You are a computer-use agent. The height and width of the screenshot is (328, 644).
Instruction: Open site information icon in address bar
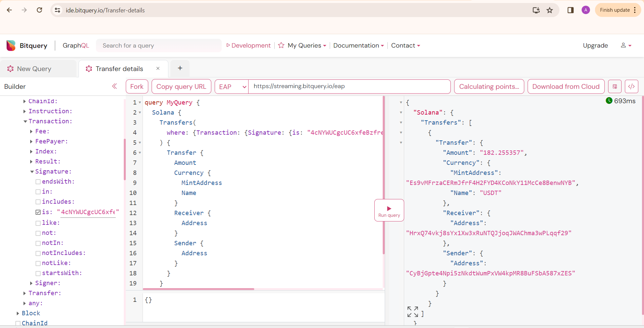[58, 10]
